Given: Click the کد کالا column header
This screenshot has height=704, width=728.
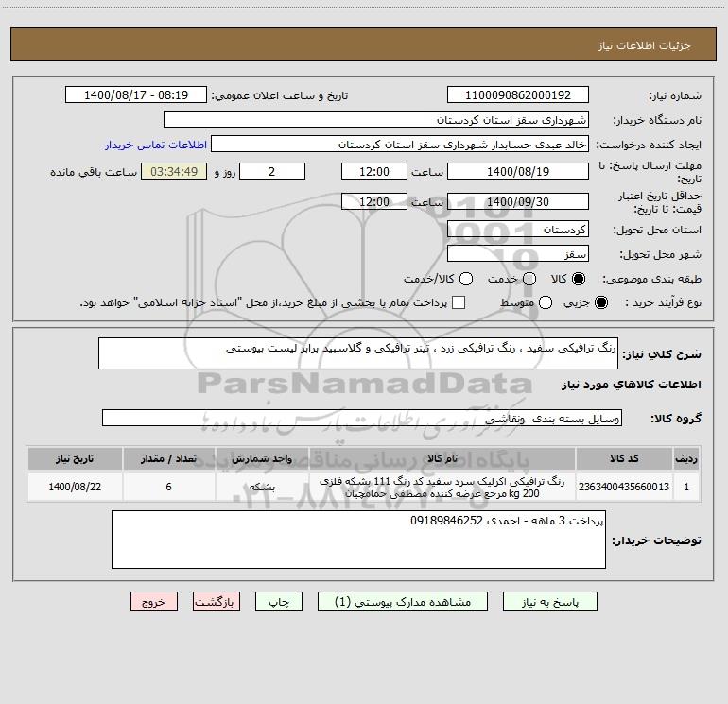Looking at the screenshot, I should coord(624,458).
